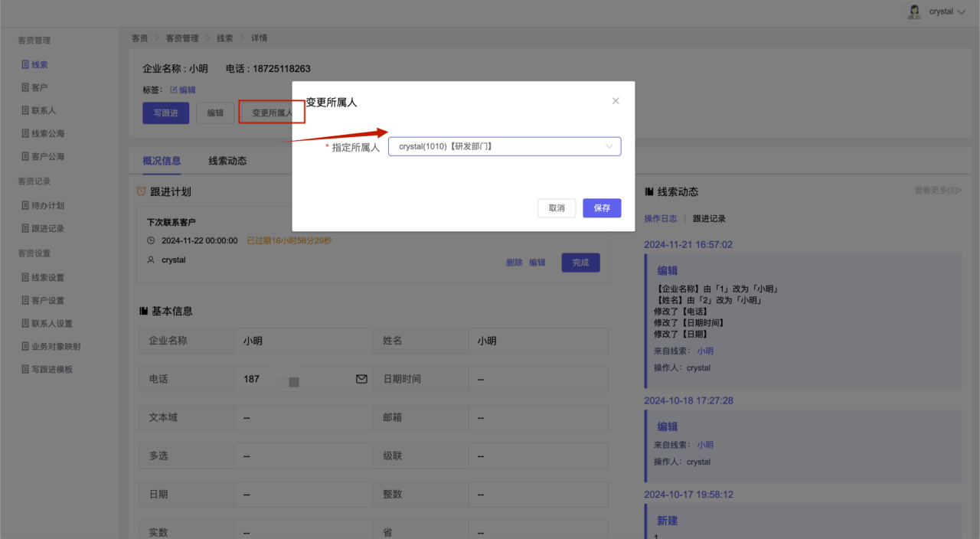Click the gray square icon in 电话 cell

(x=294, y=381)
